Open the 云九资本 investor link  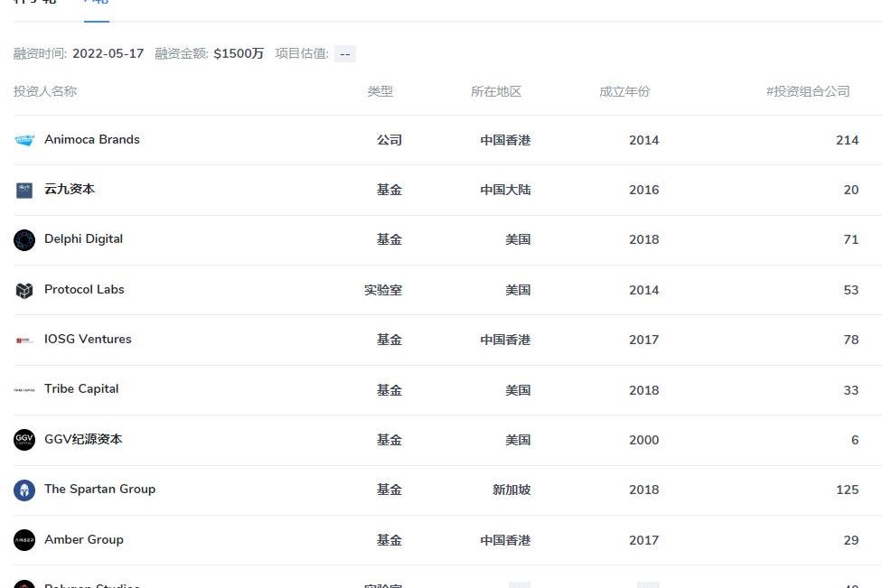click(x=70, y=190)
